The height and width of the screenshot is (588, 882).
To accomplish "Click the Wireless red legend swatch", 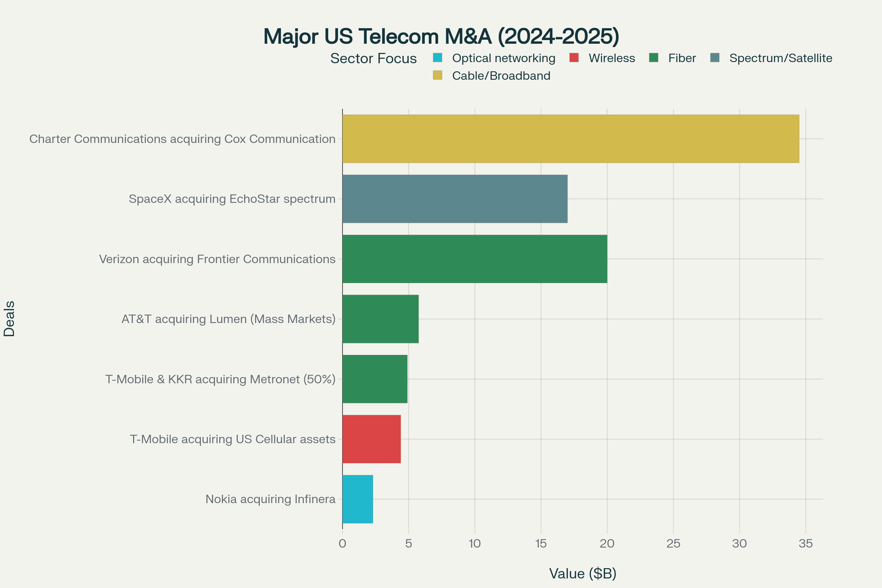I will point(574,58).
